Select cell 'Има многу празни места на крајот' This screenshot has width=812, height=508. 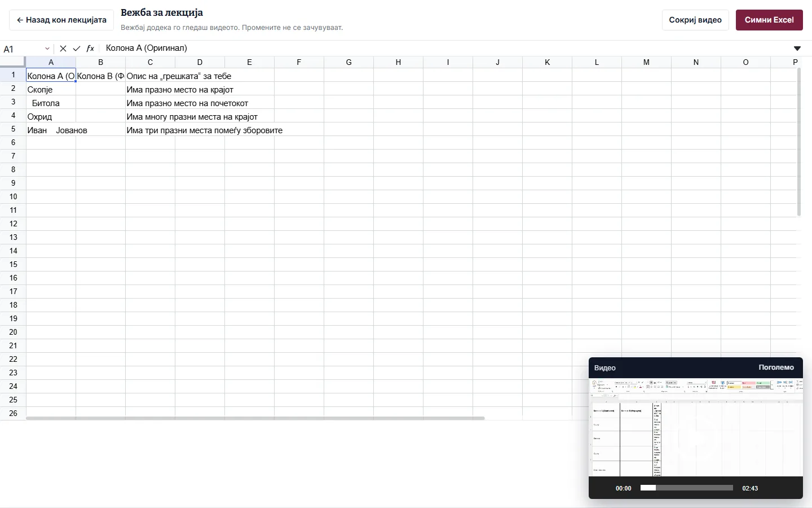pyautogui.click(x=150, y=116)
